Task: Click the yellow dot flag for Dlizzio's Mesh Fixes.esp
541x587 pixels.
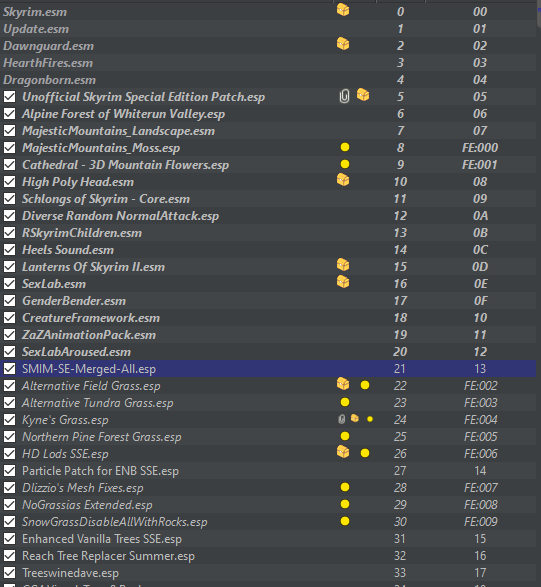Action: pyautogui.click(x=345, y=487)
